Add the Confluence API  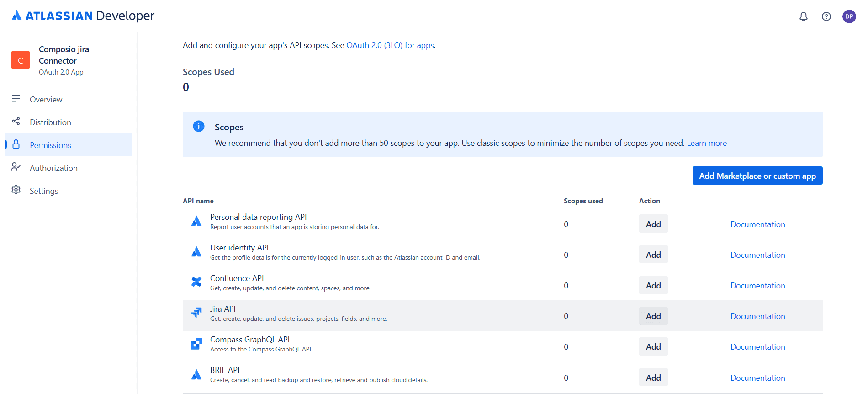coord(653,285)
